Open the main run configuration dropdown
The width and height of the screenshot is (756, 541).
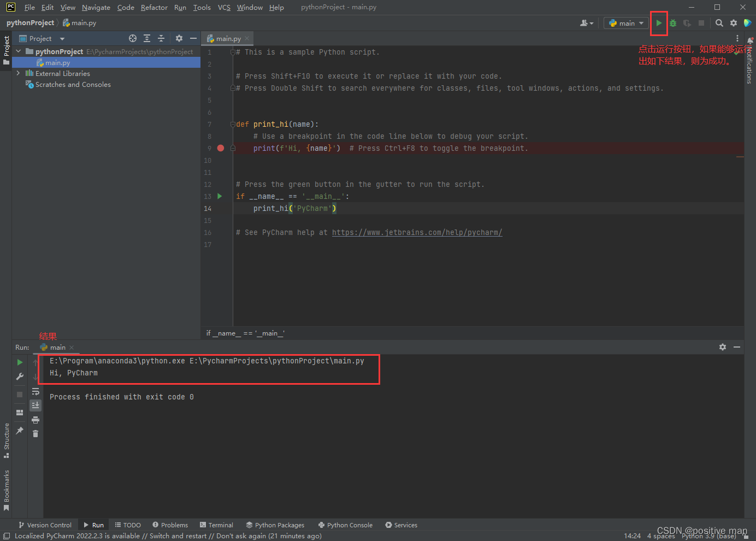tap(626, 23)
